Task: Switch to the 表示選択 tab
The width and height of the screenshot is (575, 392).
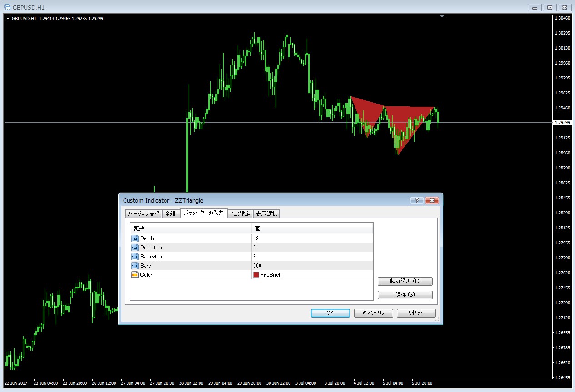Action: point(266,213)
